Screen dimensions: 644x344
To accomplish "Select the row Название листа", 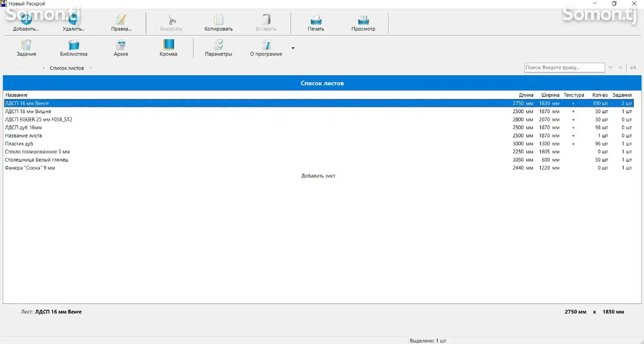I will (x=319, y=136).
